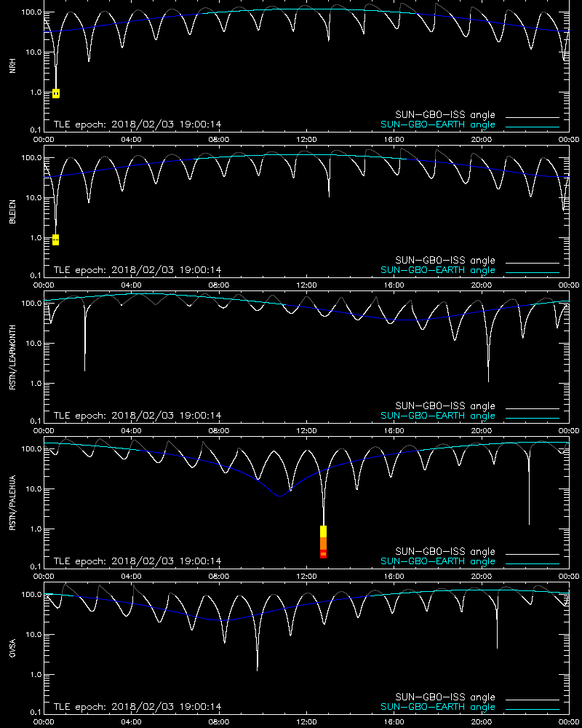The height and width of the screenshot is (728, 582).
Task: Click 'SUN-GBO-EARTH angle' legend text in BLEIEN panel
Action: (x=438, y=270)
